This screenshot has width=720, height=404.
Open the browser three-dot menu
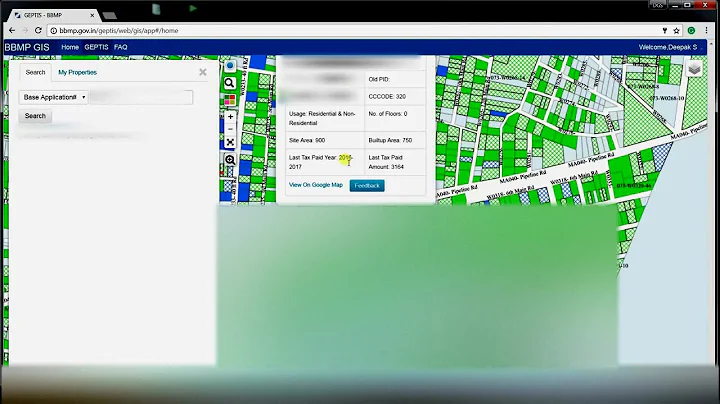pos(706,31)
